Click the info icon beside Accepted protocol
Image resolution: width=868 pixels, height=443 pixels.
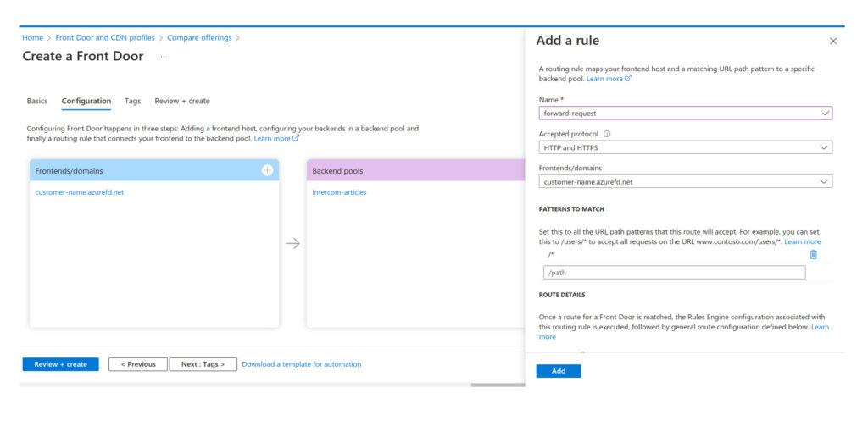[607, 134]
